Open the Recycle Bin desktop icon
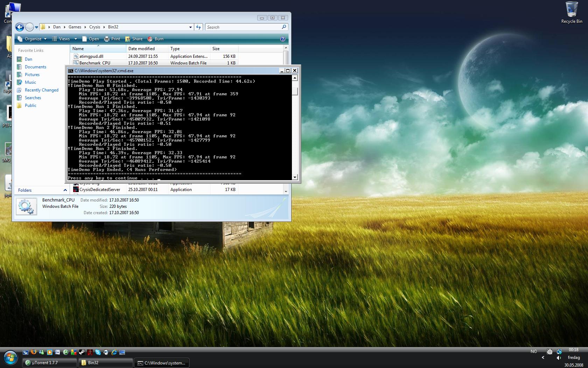 tap(572, 12)
